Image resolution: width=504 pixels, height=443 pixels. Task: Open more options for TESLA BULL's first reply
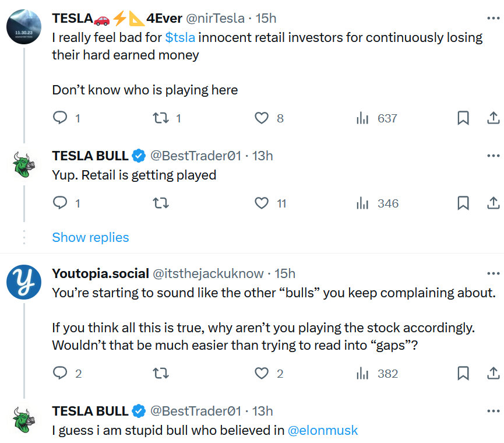click(495, 154)
